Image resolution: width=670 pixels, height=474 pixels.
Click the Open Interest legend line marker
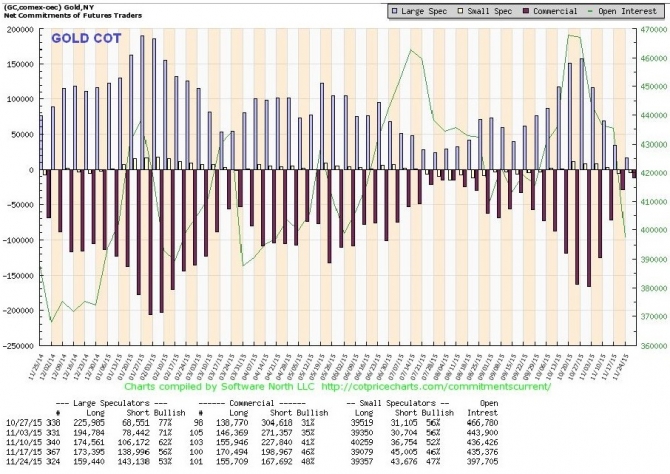tap(591, 12)
